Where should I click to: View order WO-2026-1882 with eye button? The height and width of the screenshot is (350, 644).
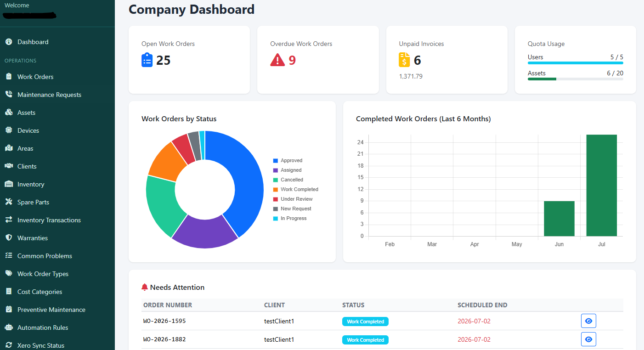pos(588,339)
